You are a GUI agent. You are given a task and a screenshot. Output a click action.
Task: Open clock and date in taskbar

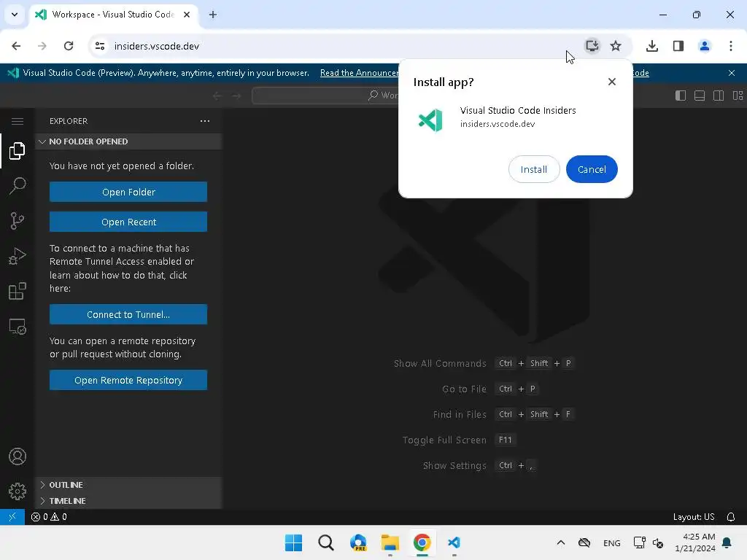click(695, 542)
